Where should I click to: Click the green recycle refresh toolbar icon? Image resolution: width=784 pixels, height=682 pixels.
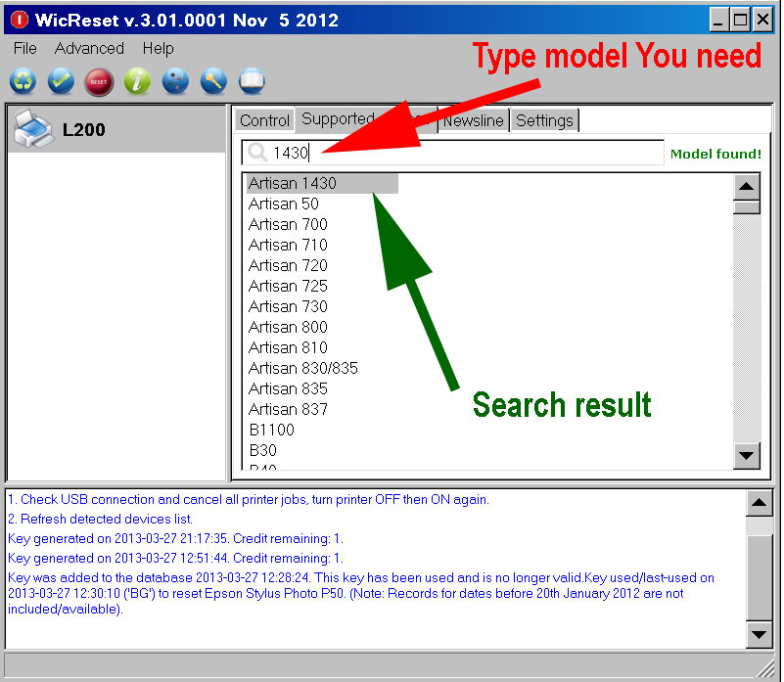pos(23,81)
